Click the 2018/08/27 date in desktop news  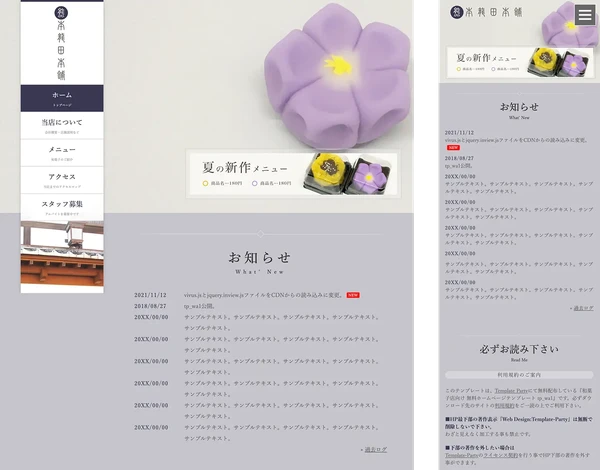coord(150,306)
